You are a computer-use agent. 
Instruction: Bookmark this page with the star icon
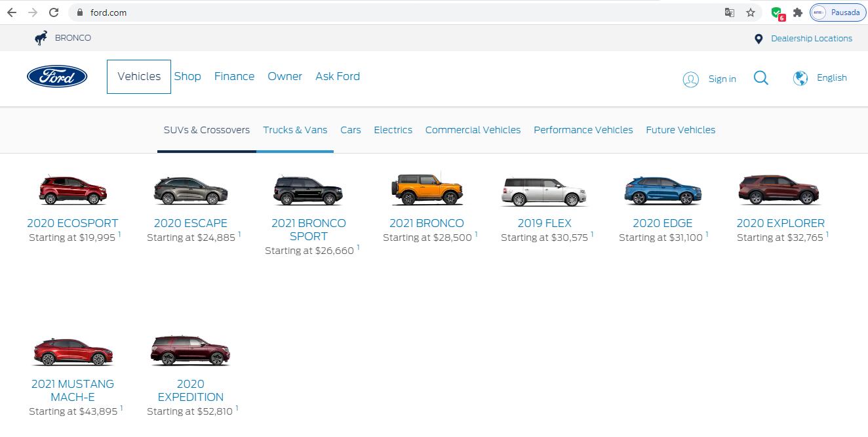click(751, 12)
